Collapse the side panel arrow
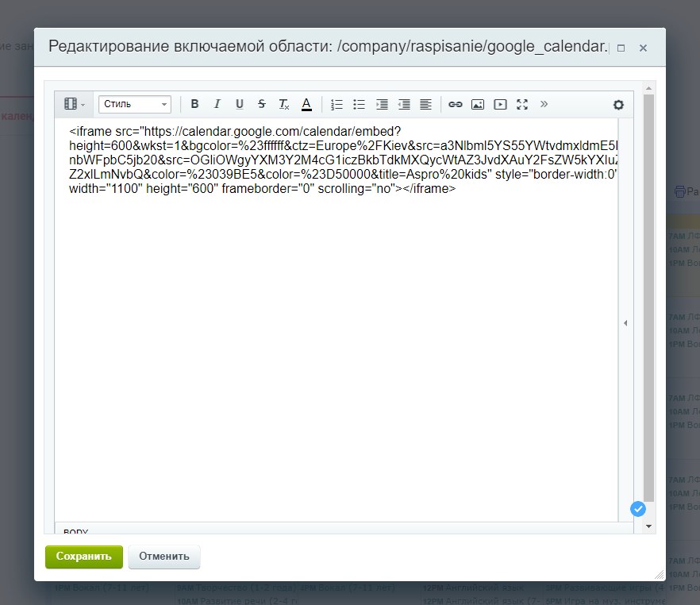The image size is (700, 605). 625,323
